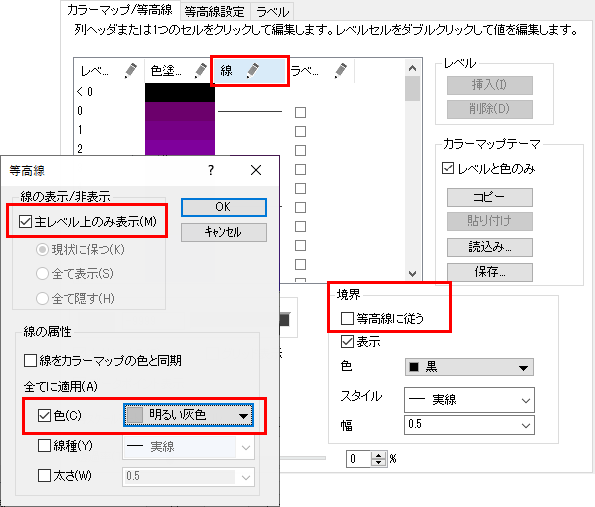Click the pencil icon in 線 column header
Image resolution: width=595 pixels, height=507 pixels.
click(x=253, y=71)
